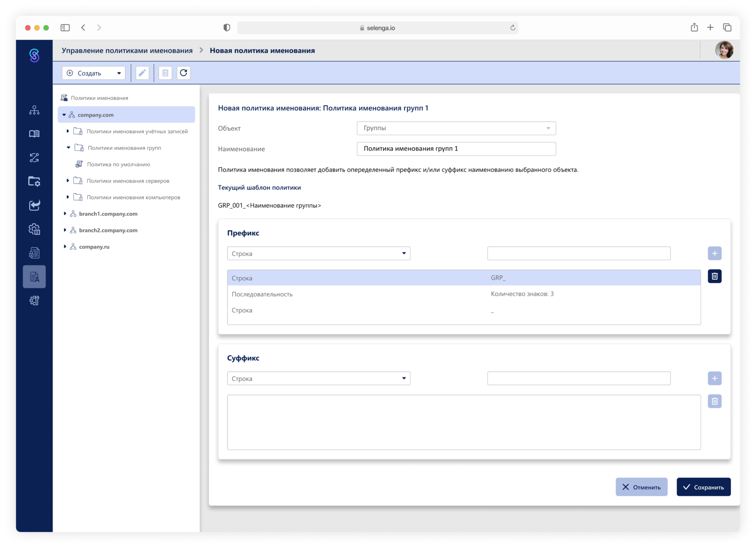Open the naming policies sidebar section
The image size is (756, 548).
tap(34, 277)
